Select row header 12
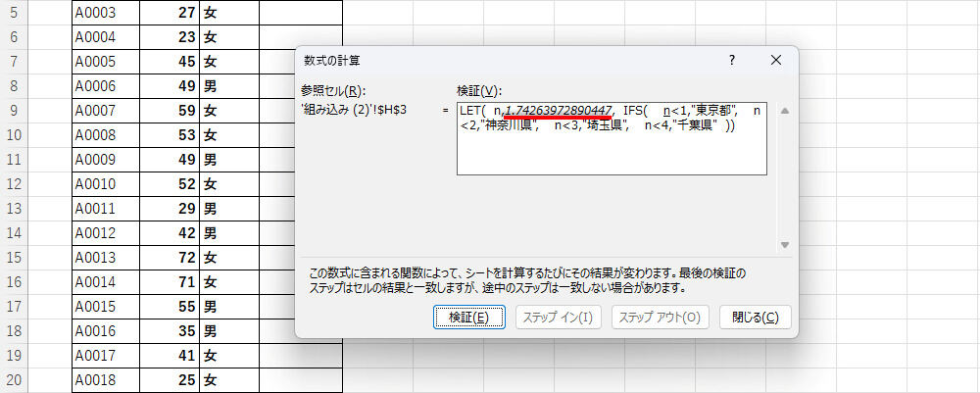Image resolution: width=980 pixels, height=393 pixels. coord(14,183)
